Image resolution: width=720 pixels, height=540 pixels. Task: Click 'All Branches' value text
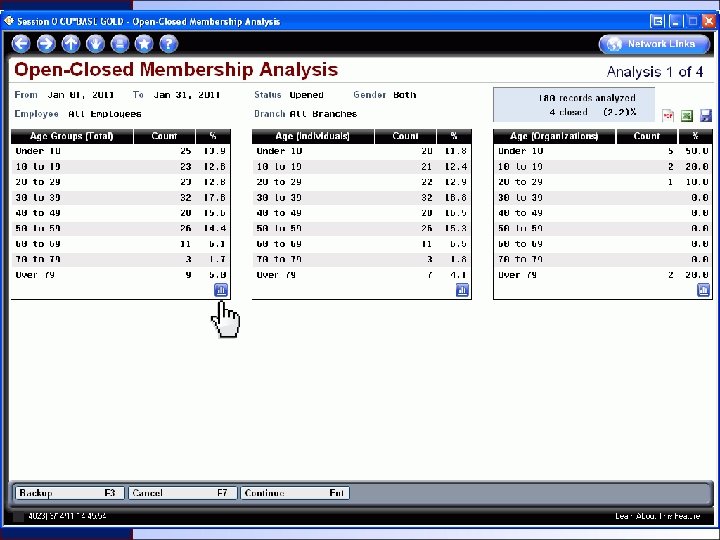coord(323,114)
